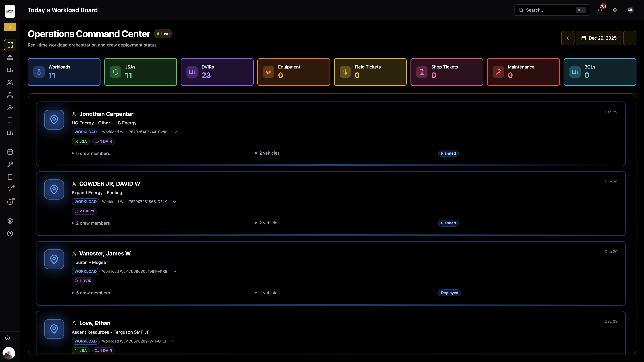Open the Dec 29, 2025 date picker
This screenshot has width=644, height=362.
[x=599, y=38]
